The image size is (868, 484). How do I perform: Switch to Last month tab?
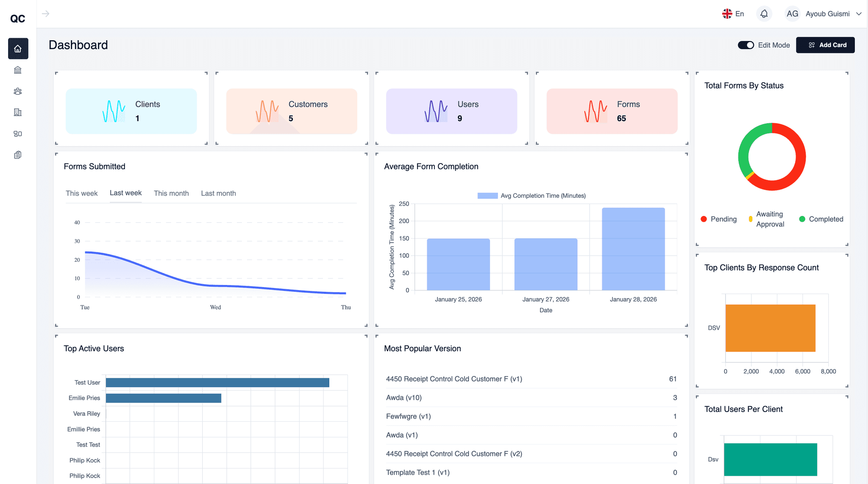pyautogui.click(x=218, y=193)
